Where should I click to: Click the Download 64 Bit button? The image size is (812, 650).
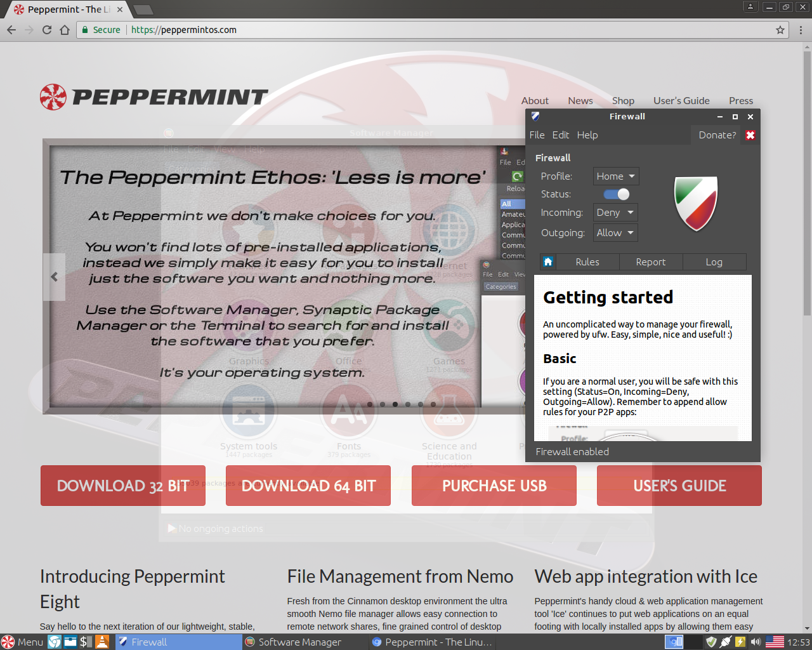(x=308, y=486)
